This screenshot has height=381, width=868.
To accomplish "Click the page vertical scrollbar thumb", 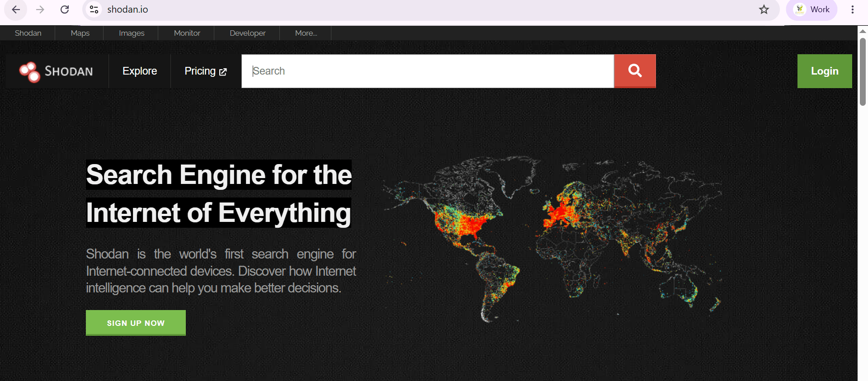I will (x=863, y=72).
